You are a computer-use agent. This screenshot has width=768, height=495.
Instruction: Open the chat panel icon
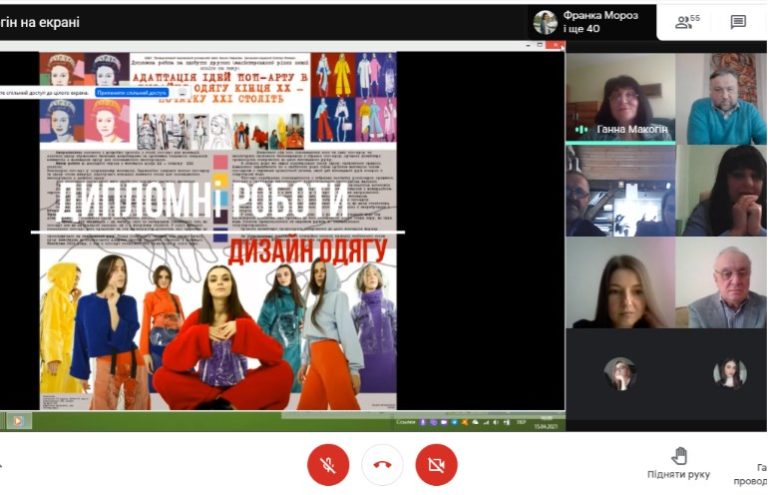(738, 22)
